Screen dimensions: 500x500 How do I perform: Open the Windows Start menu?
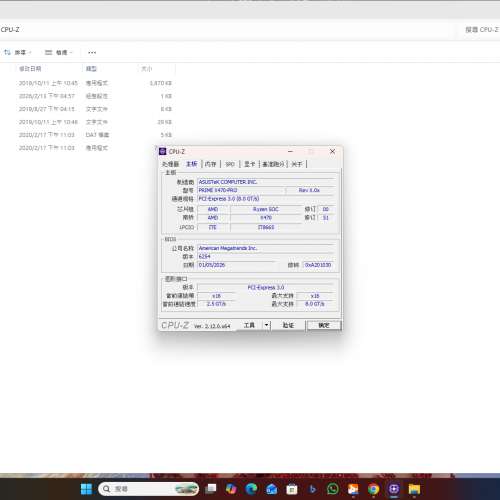pyautogui.click(x=86, y=489)
